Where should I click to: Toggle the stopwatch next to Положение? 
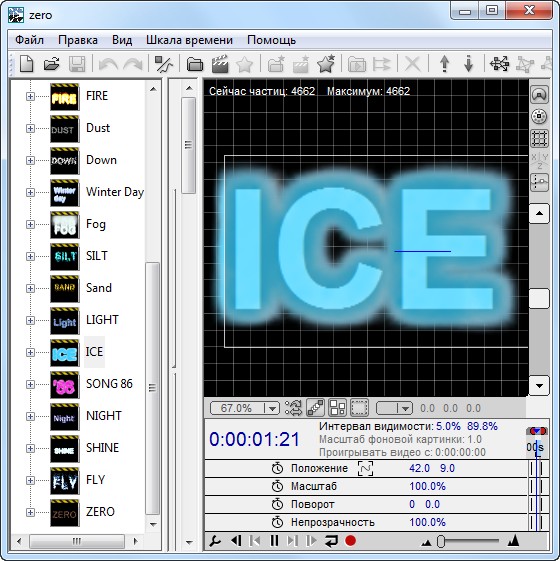click(x=277, y=468)
